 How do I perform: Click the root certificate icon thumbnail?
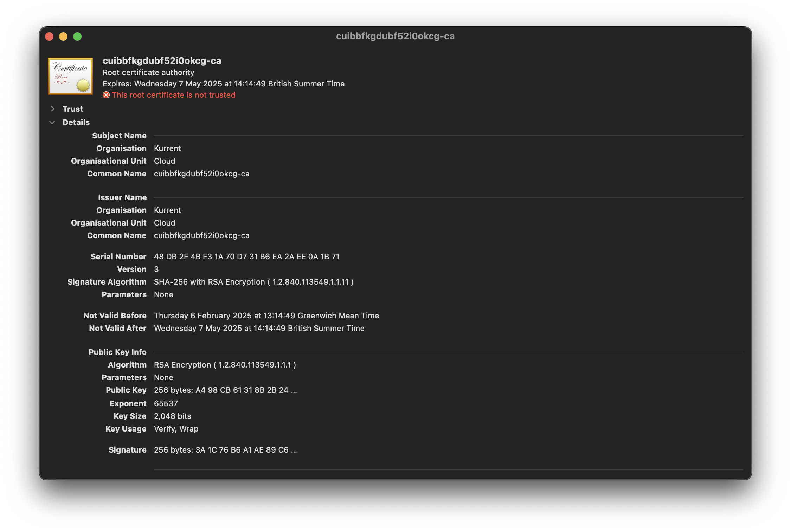pyautogui.click(x=70, y=76)
